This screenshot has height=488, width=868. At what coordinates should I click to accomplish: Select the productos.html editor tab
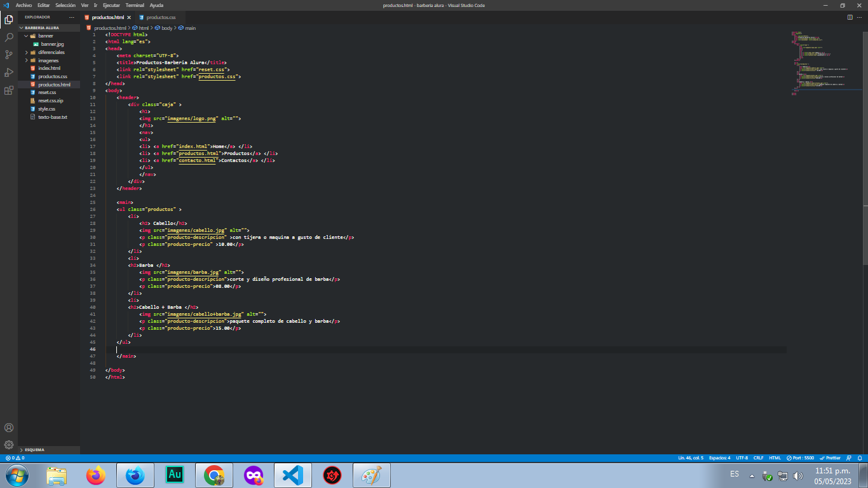(x=107, y=17)
